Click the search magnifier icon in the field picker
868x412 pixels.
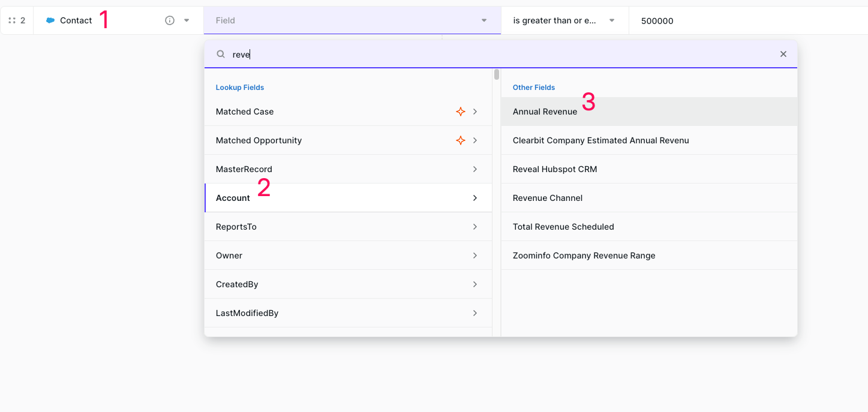click(221, 54)
